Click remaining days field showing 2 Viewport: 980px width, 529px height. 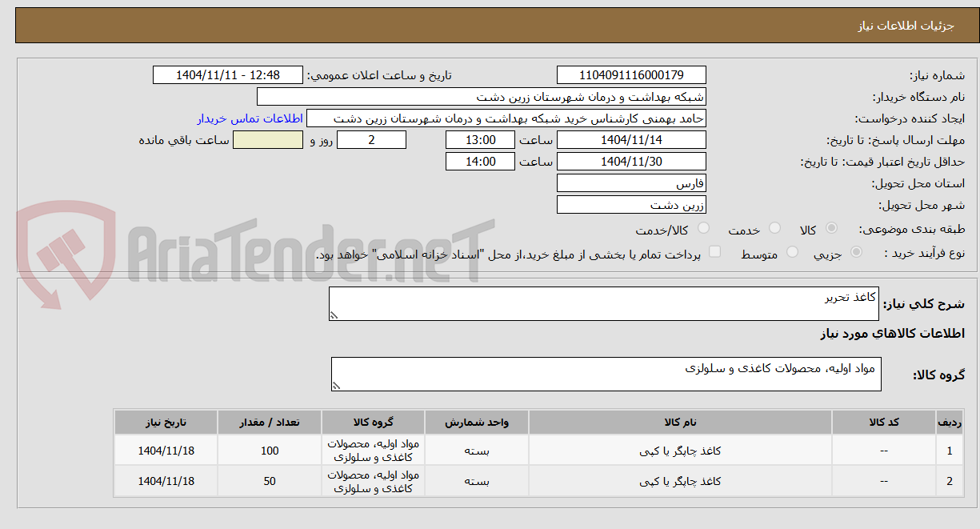(371, 140)
